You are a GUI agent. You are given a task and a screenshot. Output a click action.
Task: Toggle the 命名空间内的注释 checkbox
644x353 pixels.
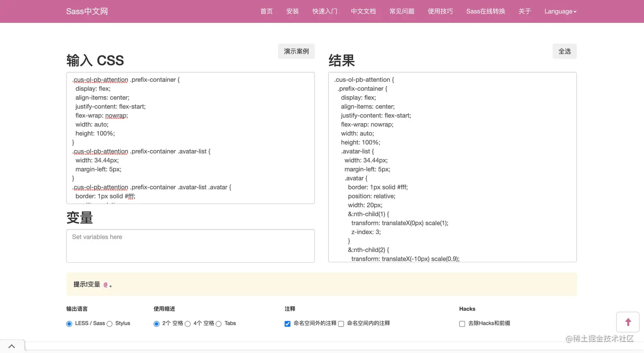click(341, 324)
